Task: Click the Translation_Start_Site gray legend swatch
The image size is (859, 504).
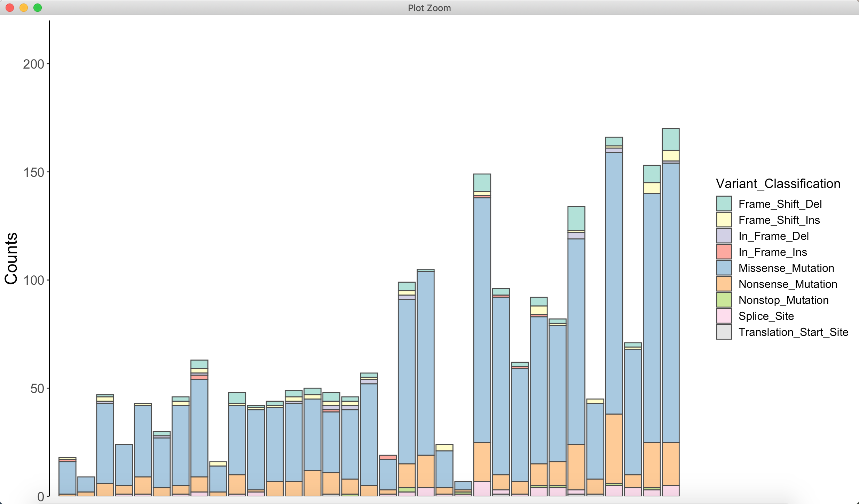Action: tap(724, 332)
